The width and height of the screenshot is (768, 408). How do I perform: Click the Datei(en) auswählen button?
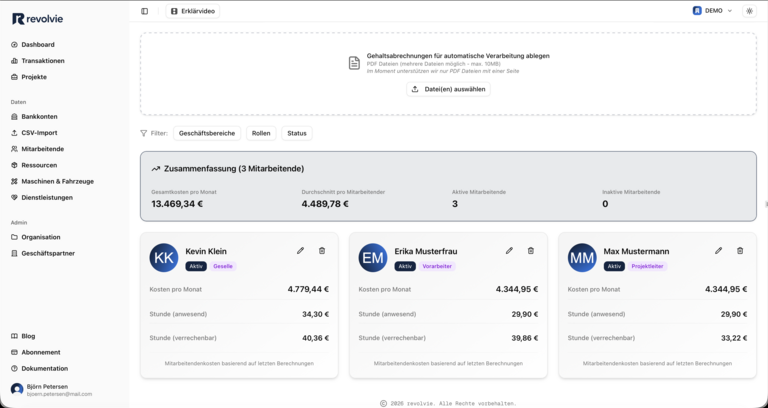(x=448, y=89)
